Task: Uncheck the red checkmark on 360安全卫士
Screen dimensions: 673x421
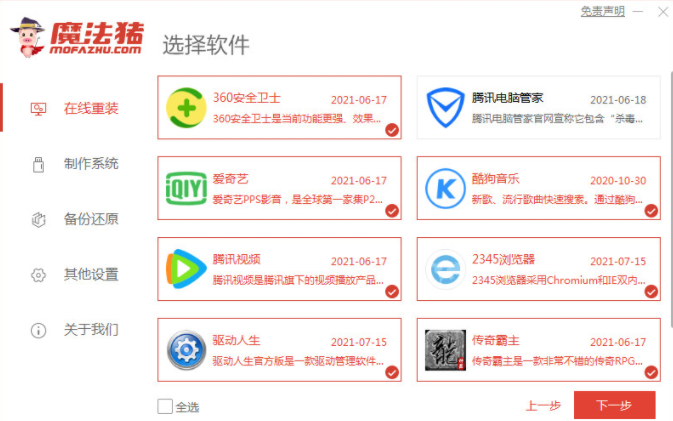Action: click(x=391, y=130)
